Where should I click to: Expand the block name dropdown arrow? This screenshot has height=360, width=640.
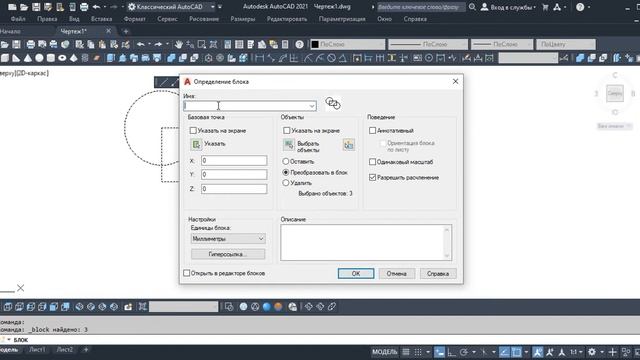[x=312, y=106]
